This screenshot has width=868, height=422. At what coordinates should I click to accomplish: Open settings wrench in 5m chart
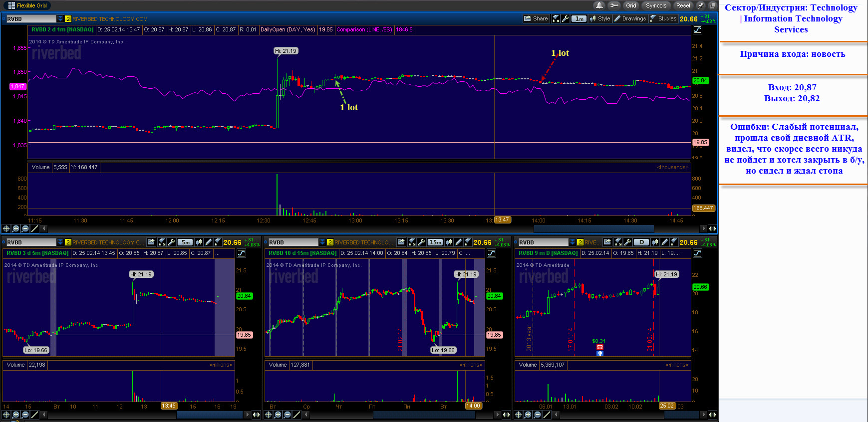[171, 242]
